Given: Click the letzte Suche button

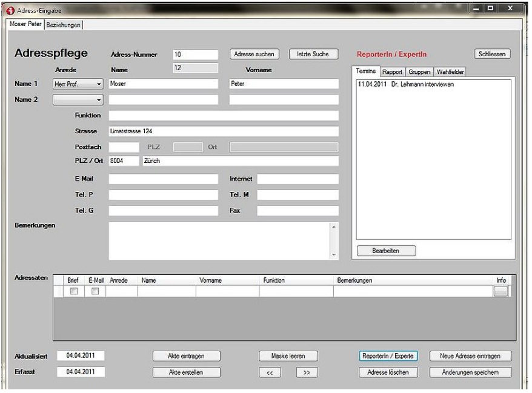Looking at the screenshot, I should [x=313, y=54].
